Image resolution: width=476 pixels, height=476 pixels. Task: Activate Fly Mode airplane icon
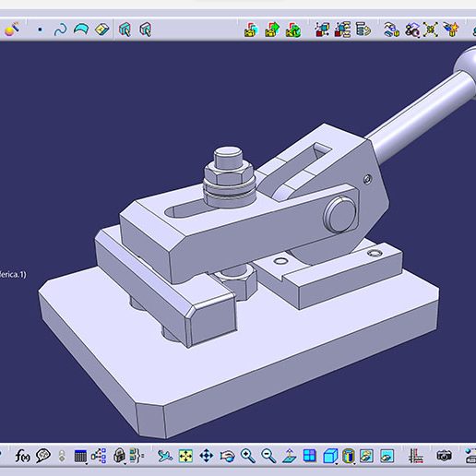(x=165, y=456)
